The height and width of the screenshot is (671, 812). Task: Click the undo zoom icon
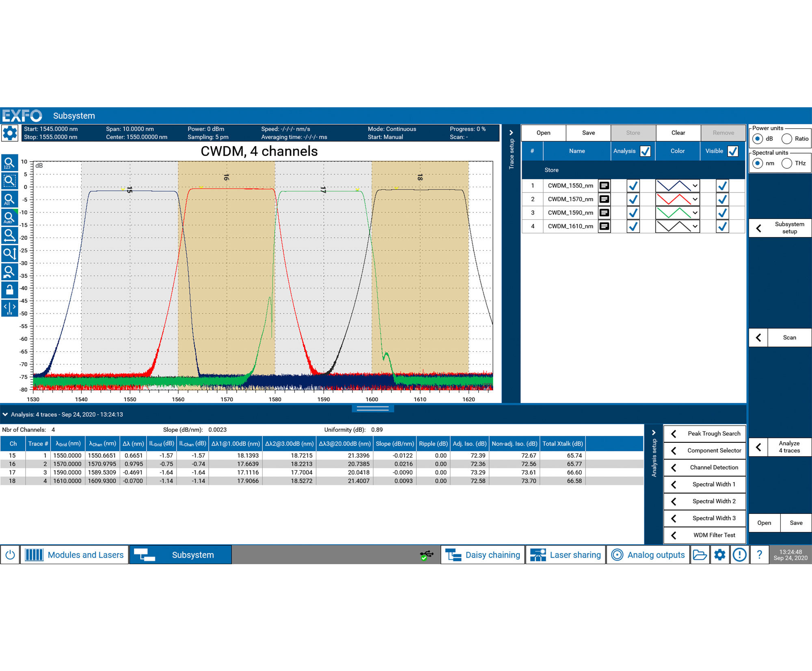[x=10, y=271]
